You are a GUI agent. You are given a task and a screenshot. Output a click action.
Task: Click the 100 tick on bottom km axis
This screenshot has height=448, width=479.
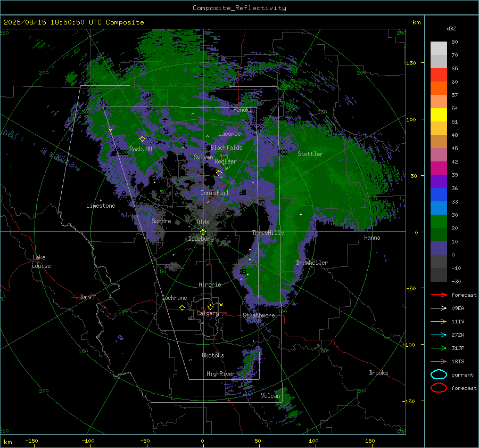tap(313, 441)
